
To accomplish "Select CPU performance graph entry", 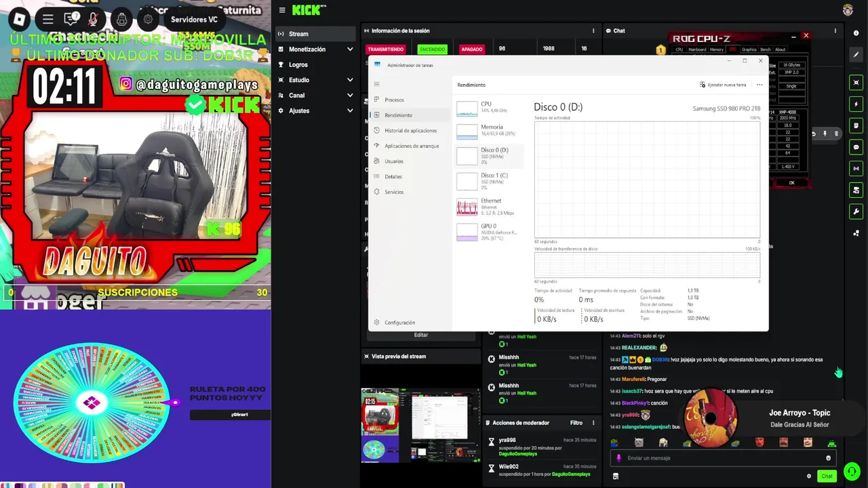I will [x=489, y=107].
